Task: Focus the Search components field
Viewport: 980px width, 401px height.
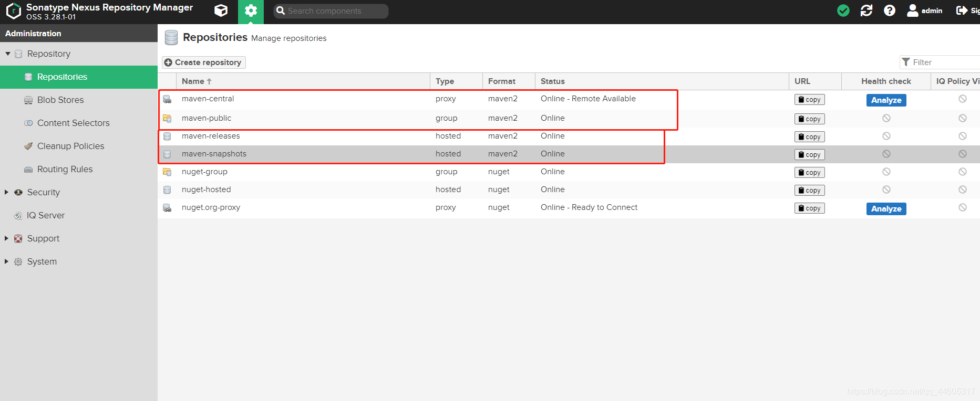Action: (331, 11)
